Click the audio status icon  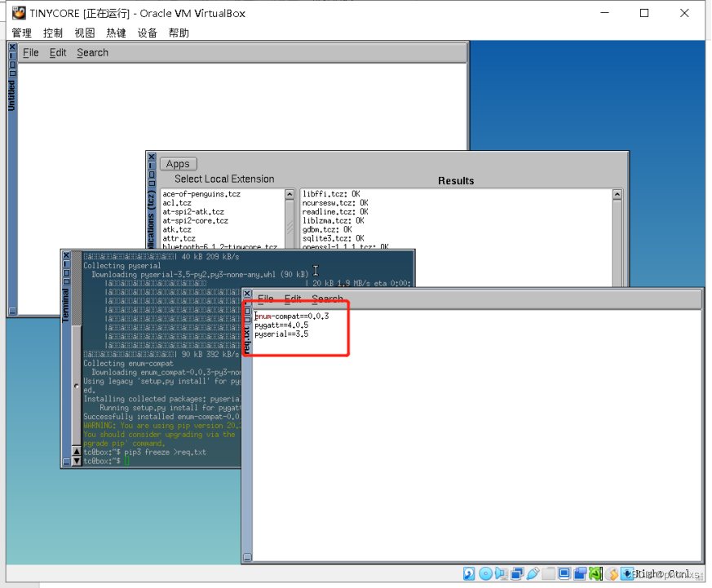tap(501, 573)
